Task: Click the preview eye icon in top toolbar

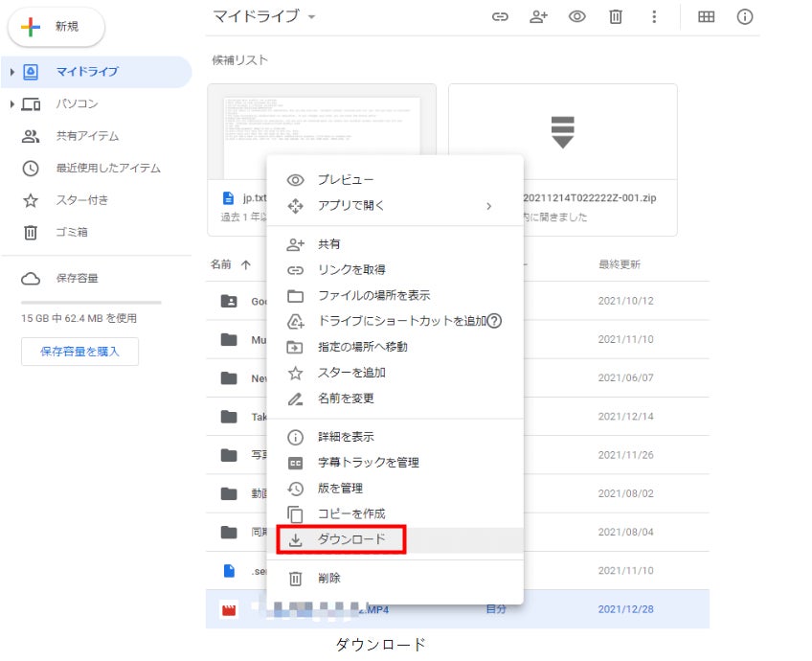Action: (x=576, y=17)
